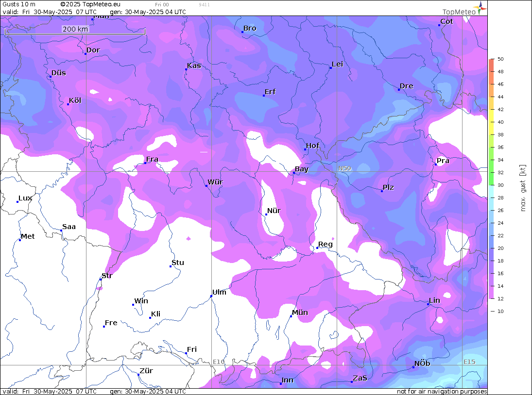Select the Nür city label
Viewport: 532px width, 395px height.
coord(274,211)
